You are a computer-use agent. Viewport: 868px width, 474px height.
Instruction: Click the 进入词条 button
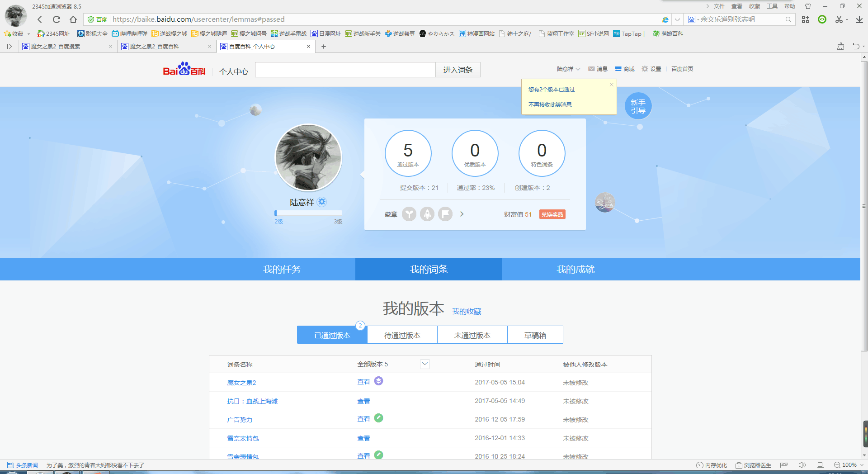pyautogui.click(x=458, y=70)
